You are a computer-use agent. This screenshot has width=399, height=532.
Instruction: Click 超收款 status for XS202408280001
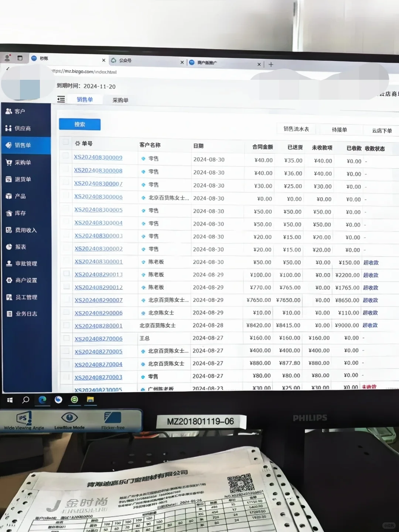point(370,325)
